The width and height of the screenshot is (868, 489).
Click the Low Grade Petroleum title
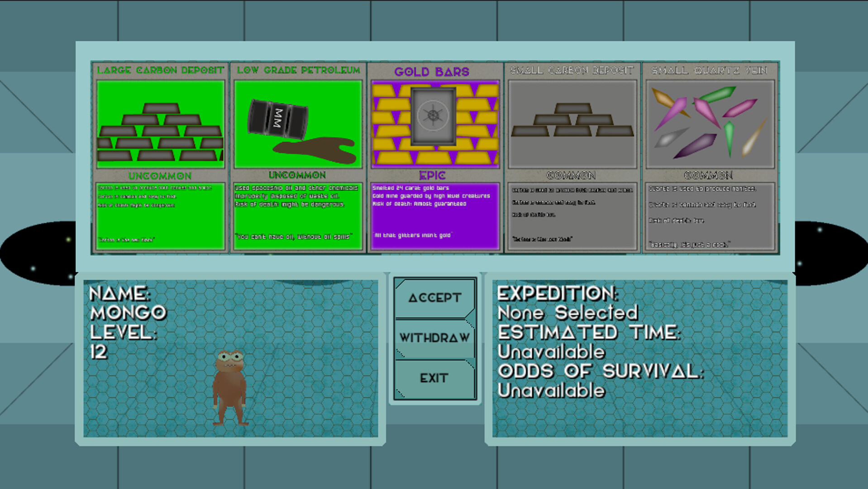(298, 70)
